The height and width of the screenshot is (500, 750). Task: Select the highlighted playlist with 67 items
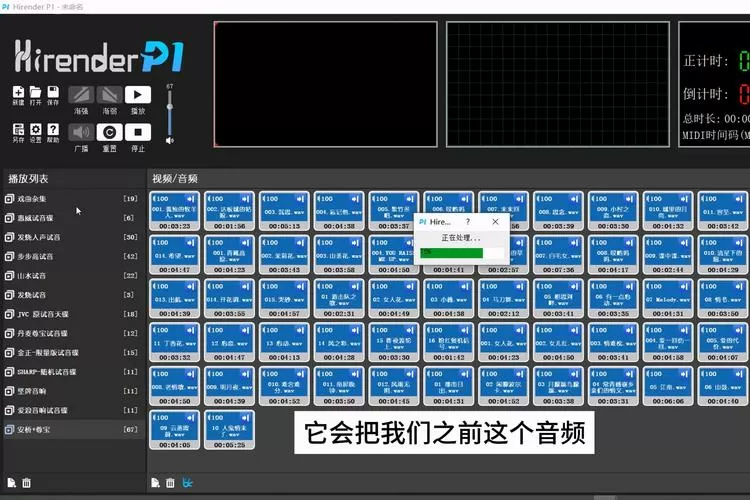72,430
